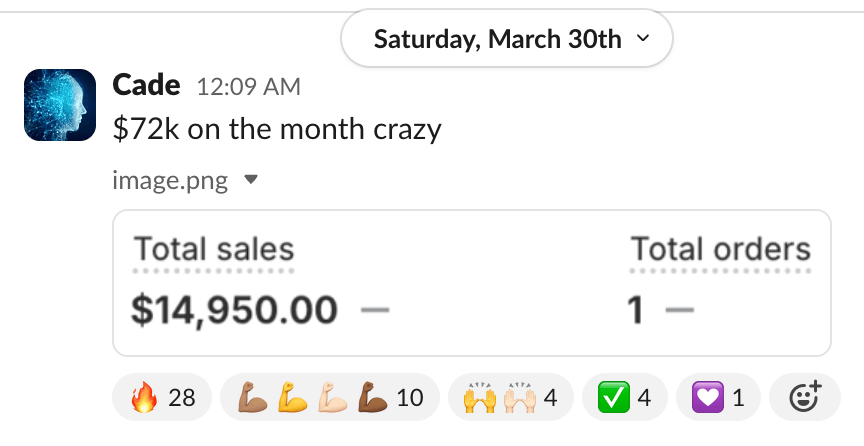Click the 28 count on the fire reaction
864x446 pixels.
pos(181,398)
